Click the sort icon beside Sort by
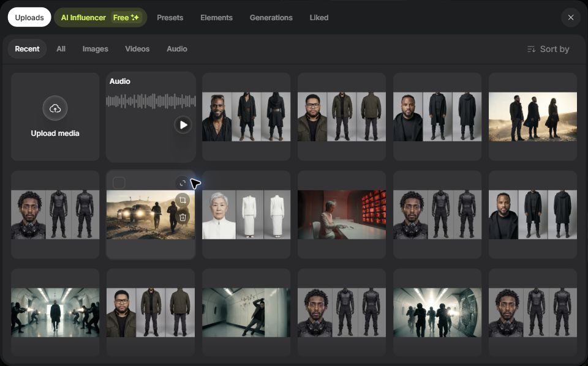The height and width of the screenshot is (366, 588). 531,49
